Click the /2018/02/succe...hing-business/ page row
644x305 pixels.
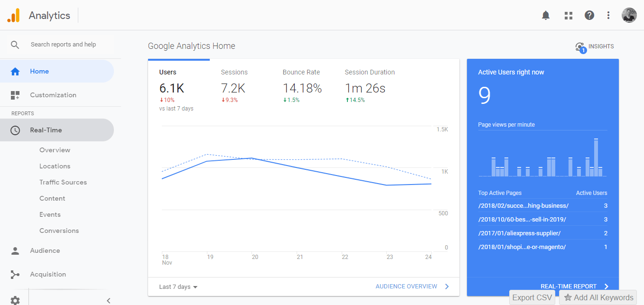(542, 206)
